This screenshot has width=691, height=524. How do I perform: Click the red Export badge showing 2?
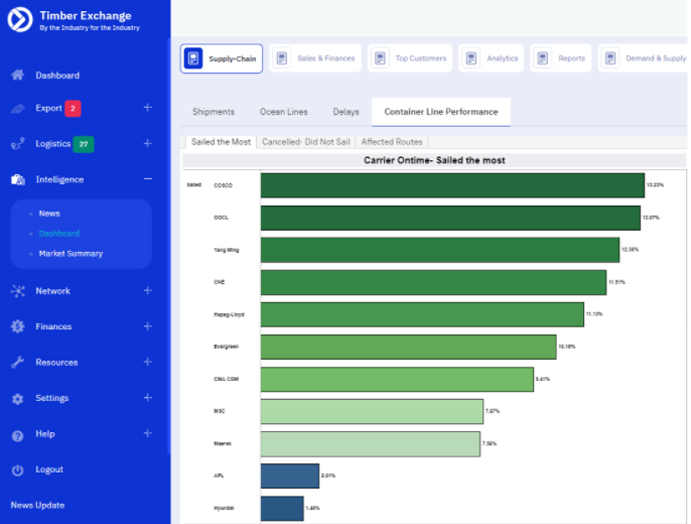pyautogui.click(x=73, y=108)
